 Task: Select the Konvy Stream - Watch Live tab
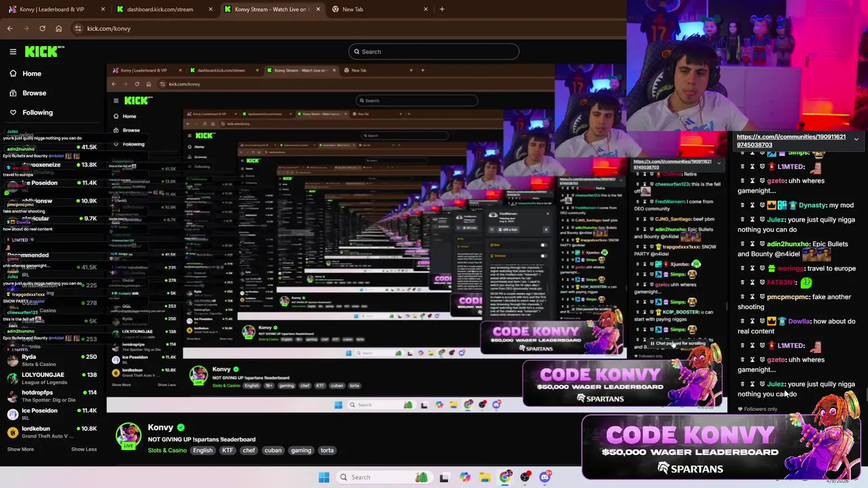tap(271, 9)
